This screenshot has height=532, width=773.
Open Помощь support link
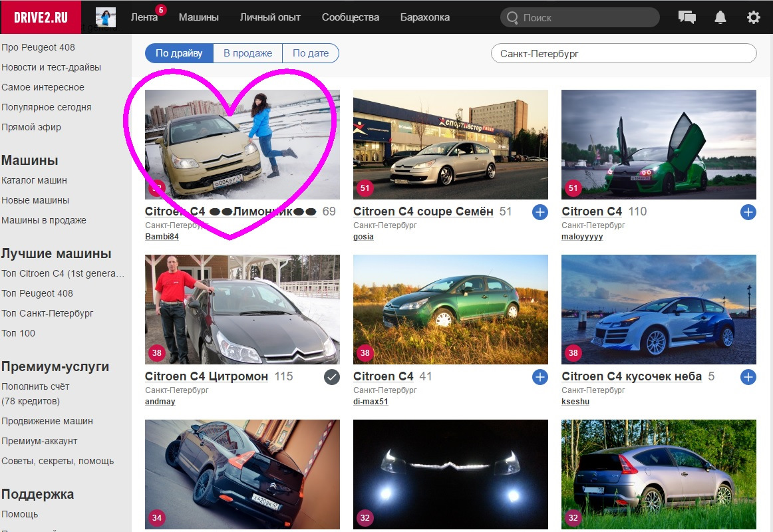click(20, 514)
